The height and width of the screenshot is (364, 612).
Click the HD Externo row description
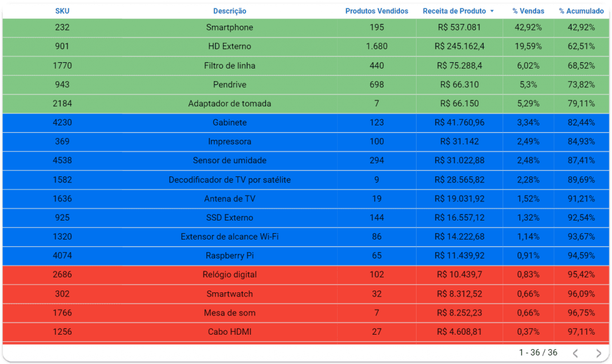(229, 47)
